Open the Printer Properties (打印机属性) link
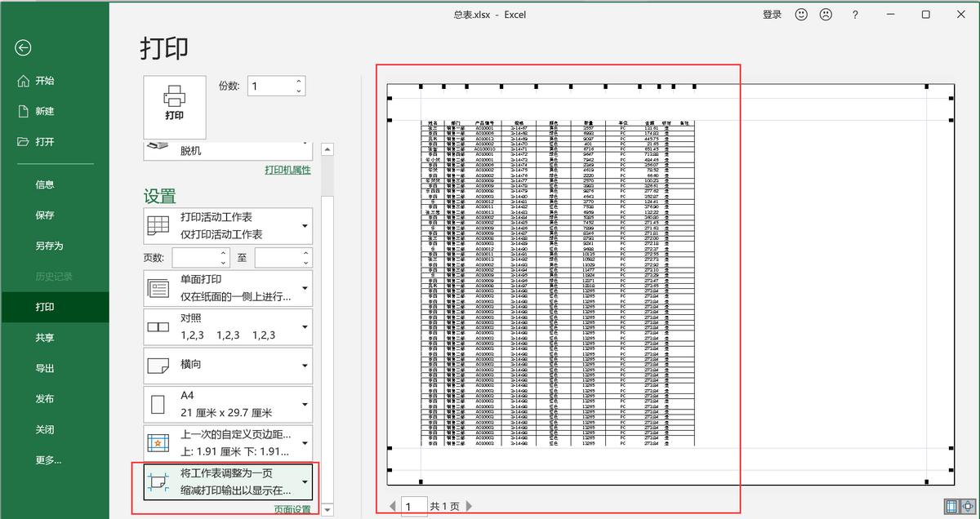Image resolution: width=980 pixels, height=519 pixels. point(287,170)
